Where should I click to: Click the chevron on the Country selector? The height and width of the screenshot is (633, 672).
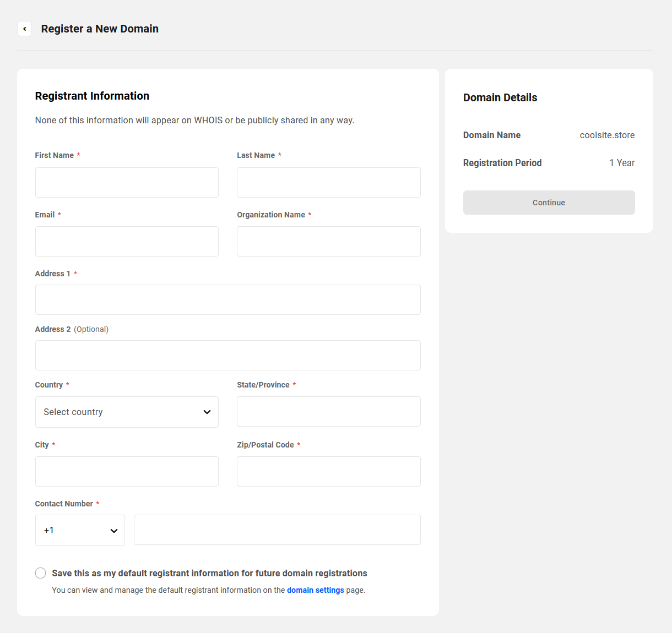[x=207, y=412]
